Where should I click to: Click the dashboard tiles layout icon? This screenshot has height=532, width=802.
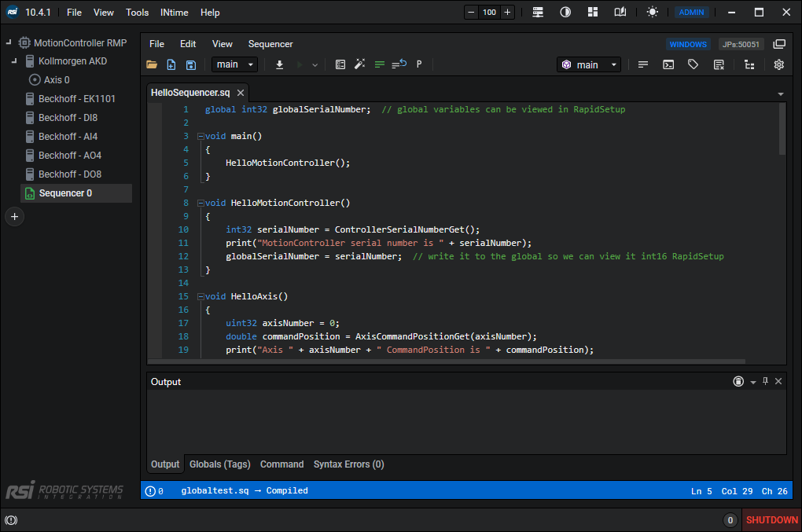coord(593,12)
